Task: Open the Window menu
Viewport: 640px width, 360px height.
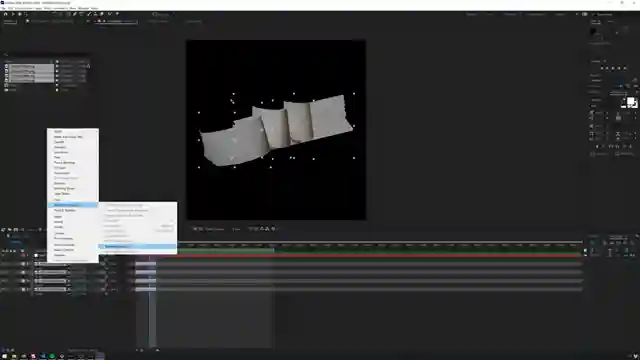Action: point(83,8)
